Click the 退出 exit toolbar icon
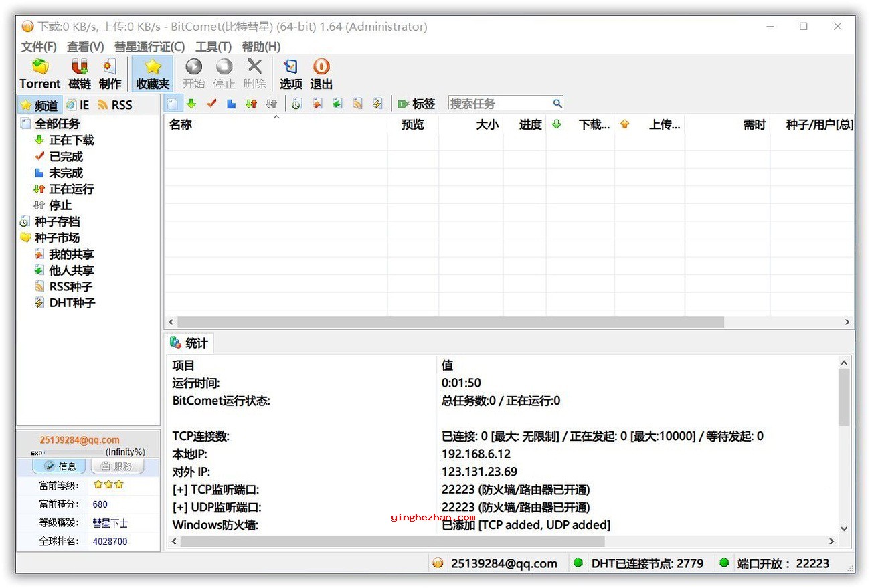Image resolution: width=870 pixels, height=588 pixels. coord(322,74)
